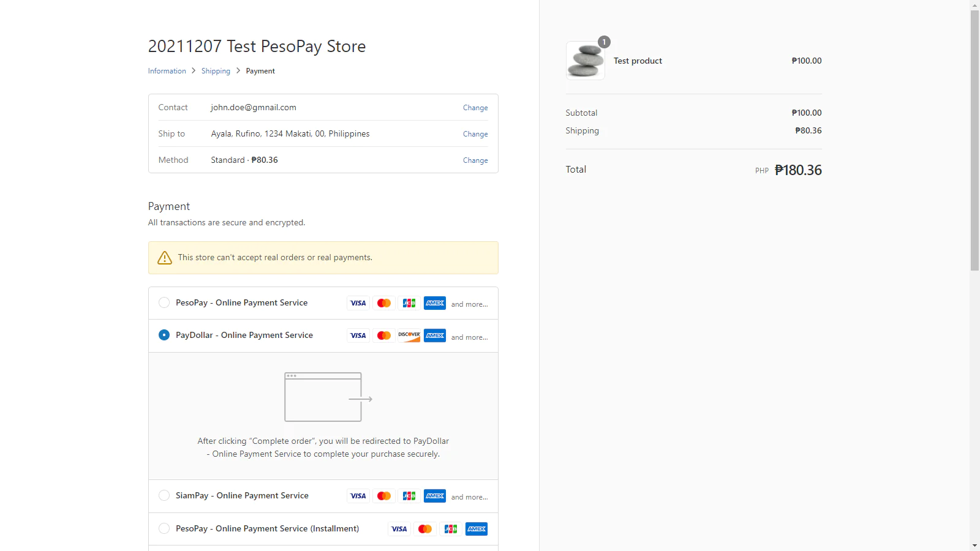The width and height of the screenshot is (980, 551).
Task: Click the scrollbar down arrow
Action: [974, 545]
